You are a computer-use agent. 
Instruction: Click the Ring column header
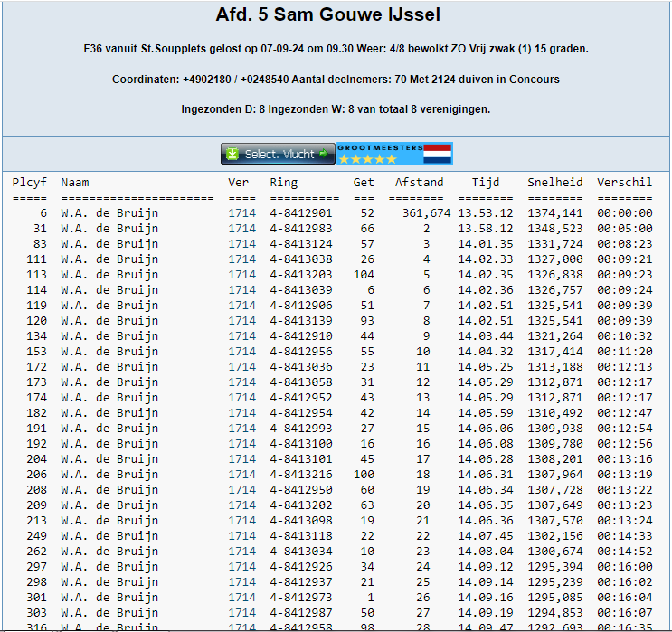coord(283,183)
